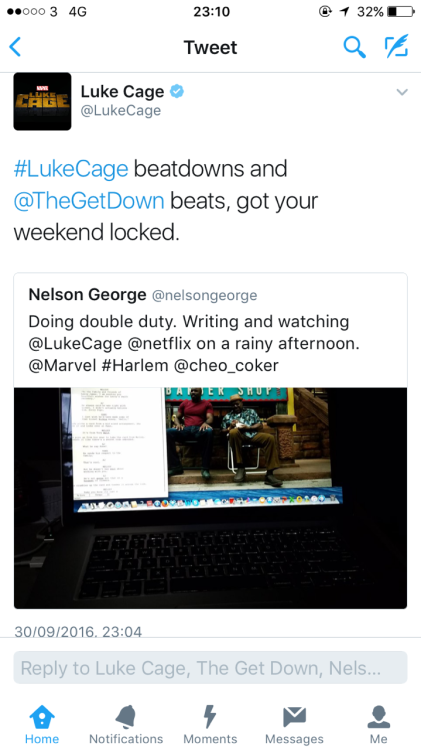Expand the tweet options chevron
Screen dimensions: 421x750
[x=402, y=92]
